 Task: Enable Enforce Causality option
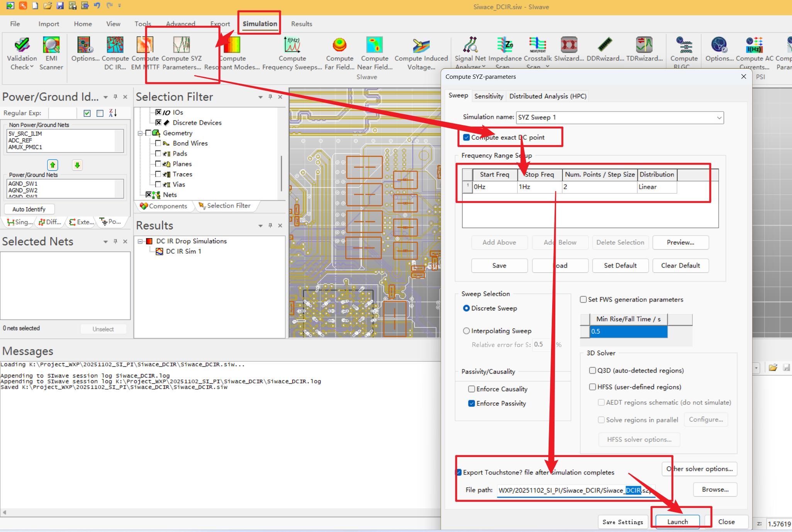point(471,389)
